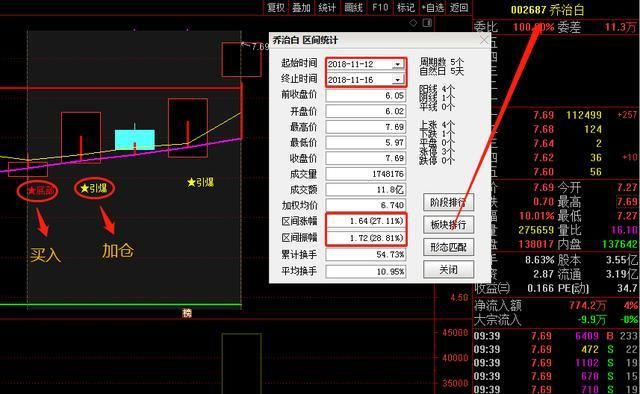
Task: Click the 榜 label under the chart
Action: (x=187, y=313)
